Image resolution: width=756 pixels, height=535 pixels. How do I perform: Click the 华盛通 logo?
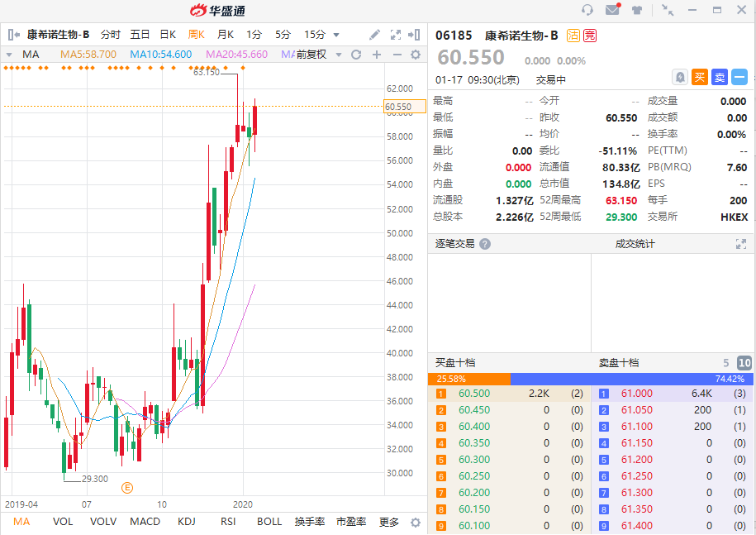pyautogui.click(x=218, y=10)
